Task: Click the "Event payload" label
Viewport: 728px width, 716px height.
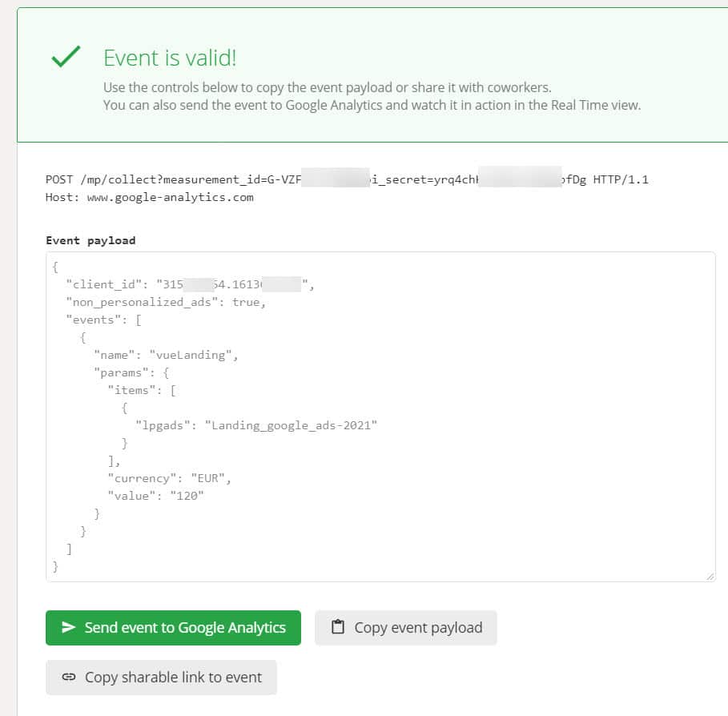Action: (x=90, y=240)
